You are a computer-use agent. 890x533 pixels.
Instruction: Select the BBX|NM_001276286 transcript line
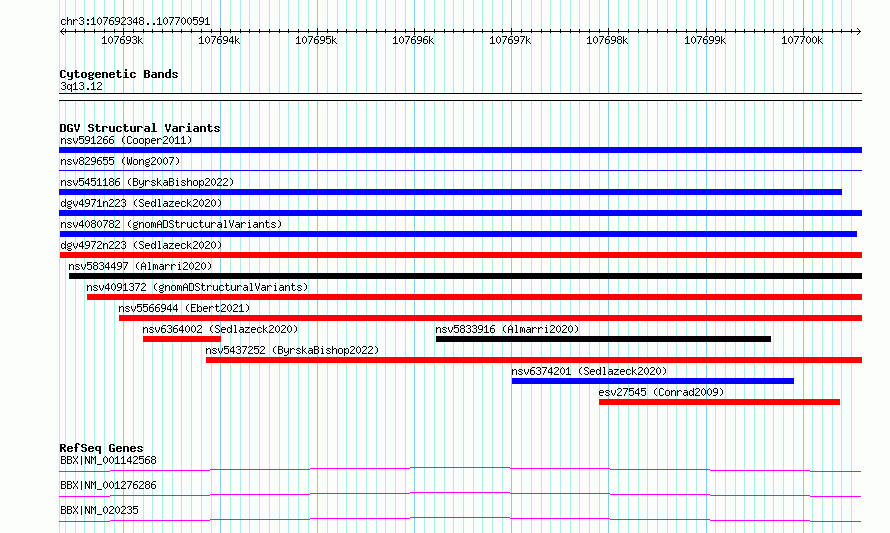[460, 494]
